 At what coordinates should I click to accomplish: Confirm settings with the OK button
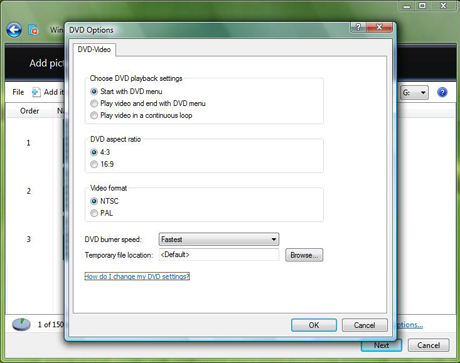pos(314,325)
